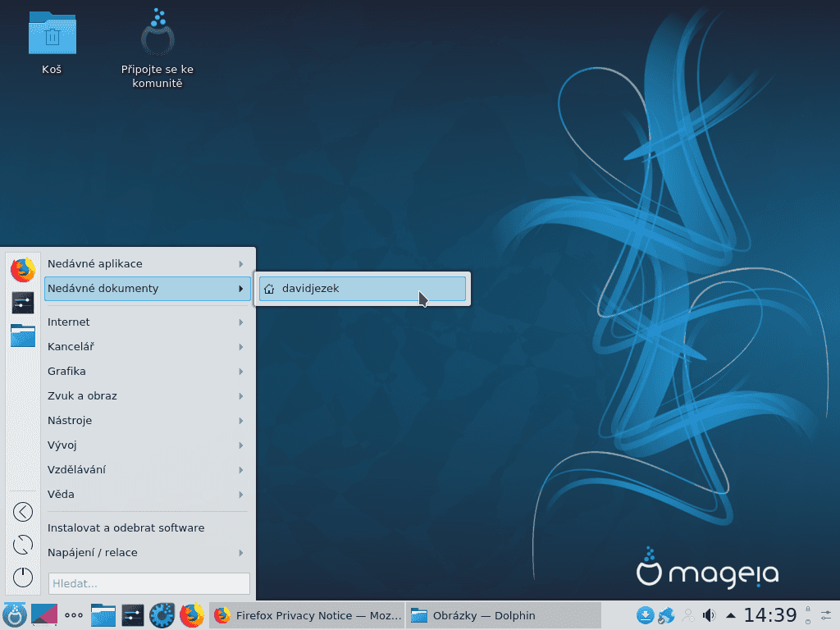Image resolution: width=840 pixels, height=630 pixels.
Task: Mute audio via the speaker tray icon
Action: (709, 614)
